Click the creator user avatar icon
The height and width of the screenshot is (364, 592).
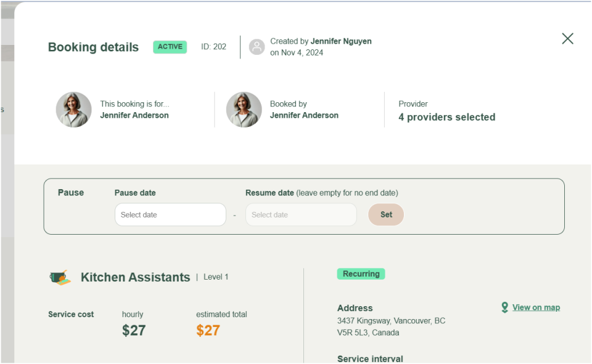click(x=257, y=47)
